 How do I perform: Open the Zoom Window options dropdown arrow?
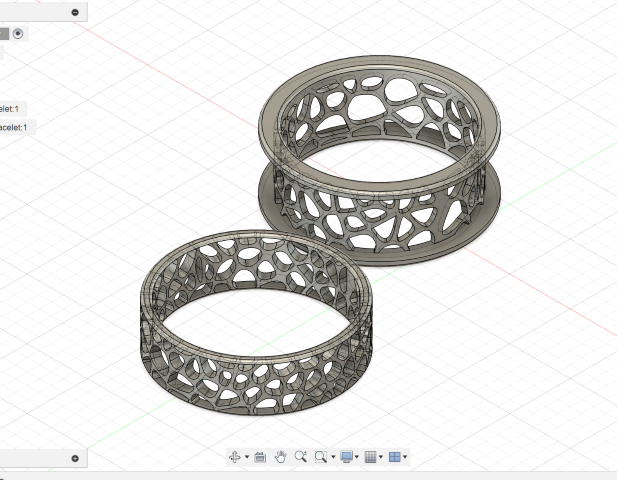tap(332, 458)
